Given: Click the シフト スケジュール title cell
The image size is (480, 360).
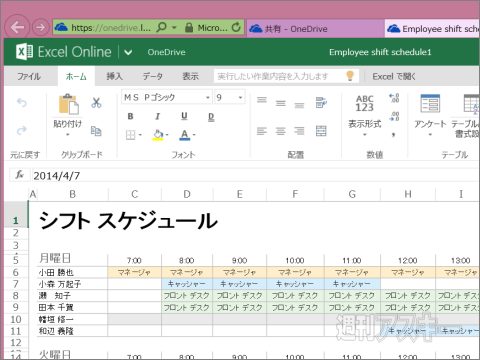Looking at the screenshot, I should point(128,221).
